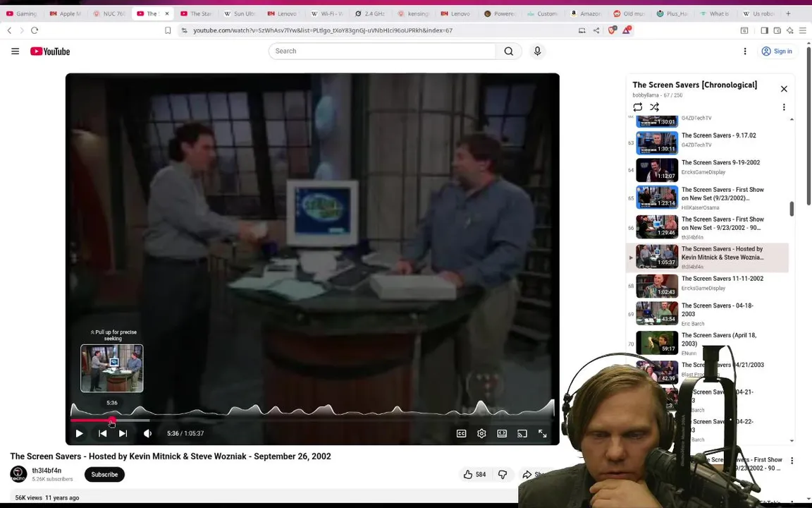Reload the page

[35, 30]
